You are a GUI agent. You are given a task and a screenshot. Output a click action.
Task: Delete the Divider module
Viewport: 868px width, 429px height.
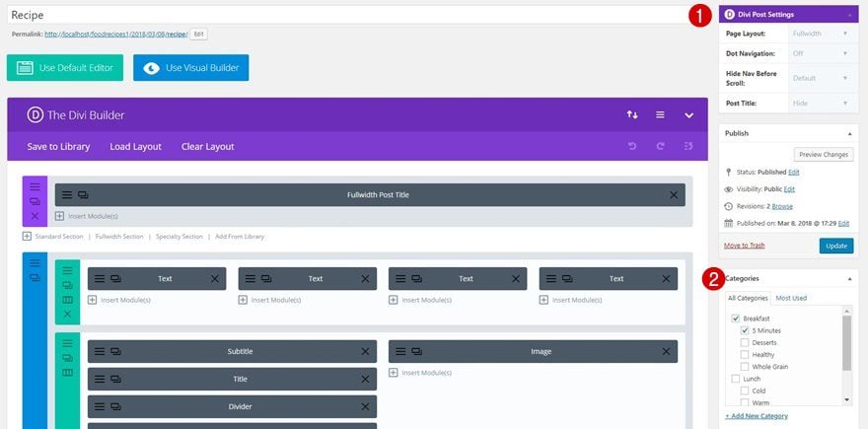click(x=365, y=407)
